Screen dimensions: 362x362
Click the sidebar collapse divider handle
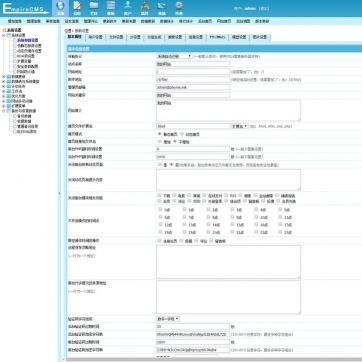coord(59,193)
